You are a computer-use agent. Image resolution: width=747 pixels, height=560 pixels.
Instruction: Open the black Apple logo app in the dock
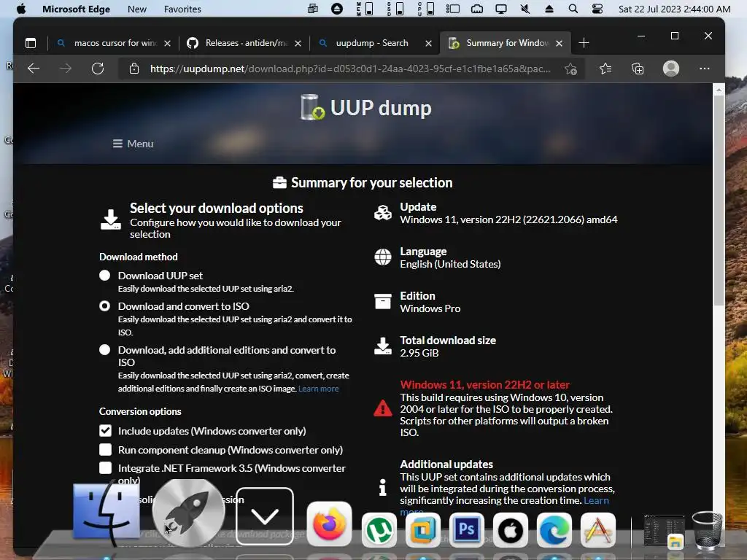(510, 530)
